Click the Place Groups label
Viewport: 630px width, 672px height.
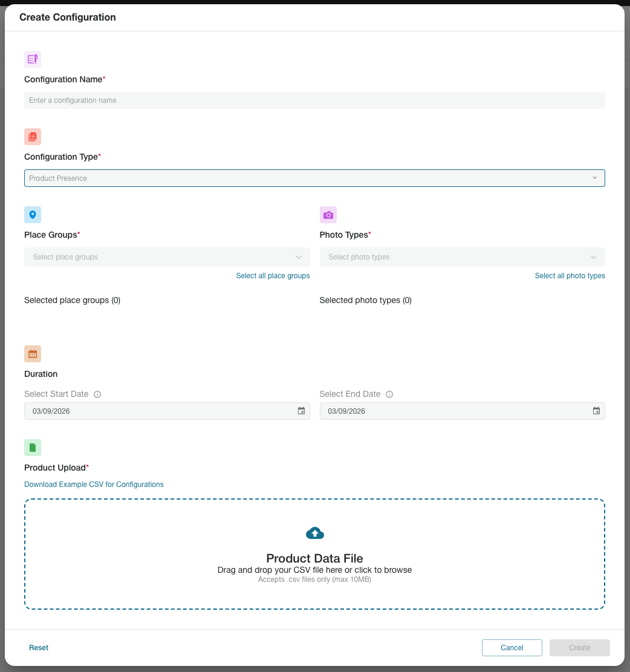[x=52, y=235]
